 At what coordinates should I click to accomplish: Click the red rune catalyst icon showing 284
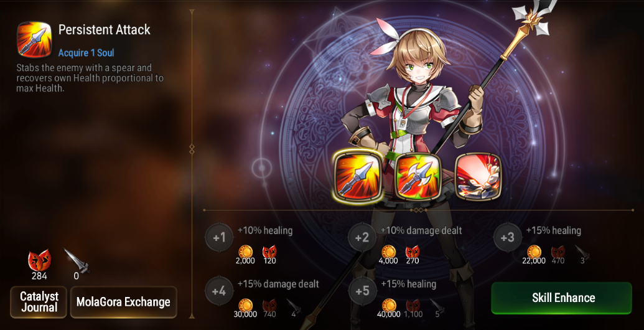click(39, 260)
